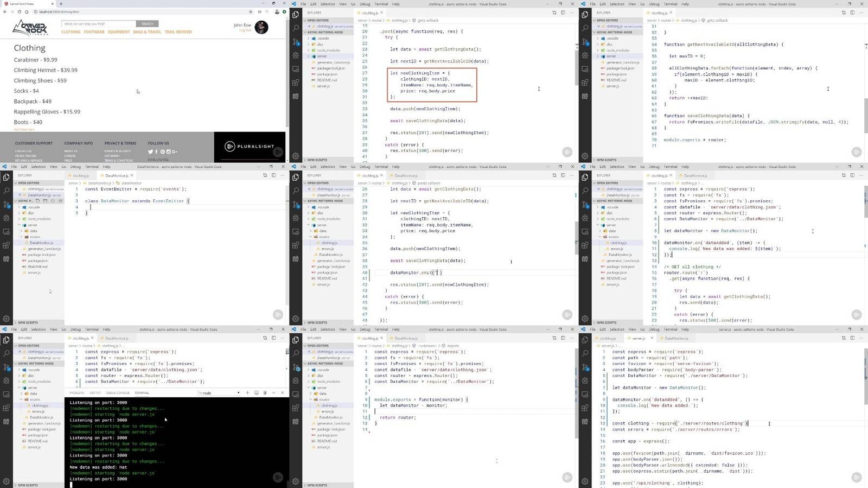This screenshot has height=488, width=868.
Task: Click the New File icon in explorer header
Action: (37, 201)
